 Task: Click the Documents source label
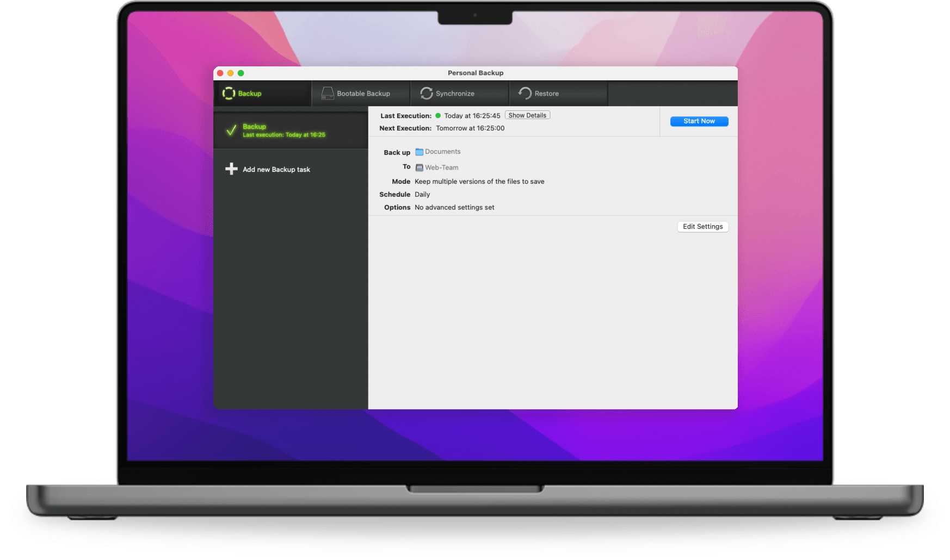[x=442, y=152]
